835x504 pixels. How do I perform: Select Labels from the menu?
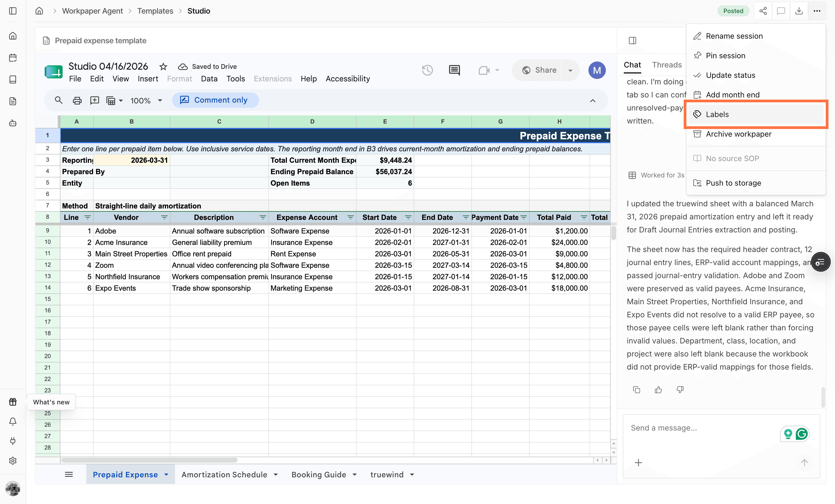point(756,114)
